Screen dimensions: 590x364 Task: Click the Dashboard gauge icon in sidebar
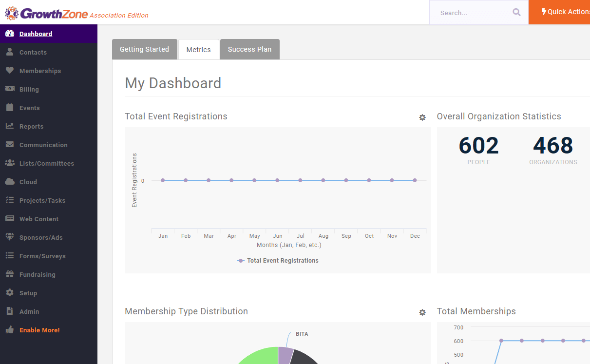10,34
